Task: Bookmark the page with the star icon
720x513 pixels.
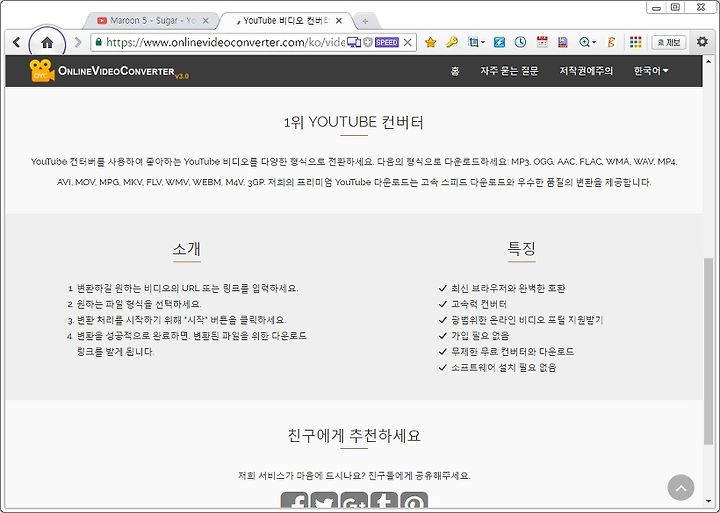Action: click(x=430, y=43)
